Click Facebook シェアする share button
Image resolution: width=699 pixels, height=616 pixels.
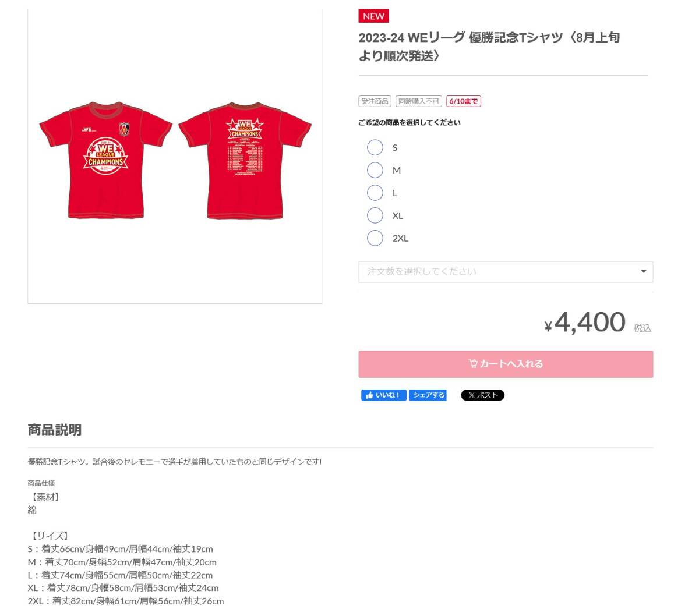pos(428,395)
